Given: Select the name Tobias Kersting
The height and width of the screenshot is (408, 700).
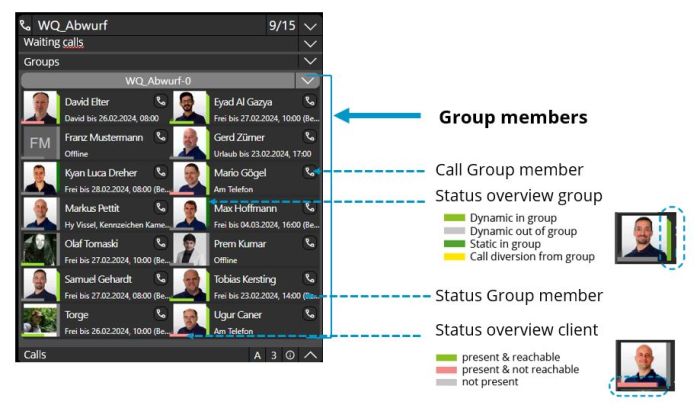Looking at the screenshot, I should tap(245, 279).
